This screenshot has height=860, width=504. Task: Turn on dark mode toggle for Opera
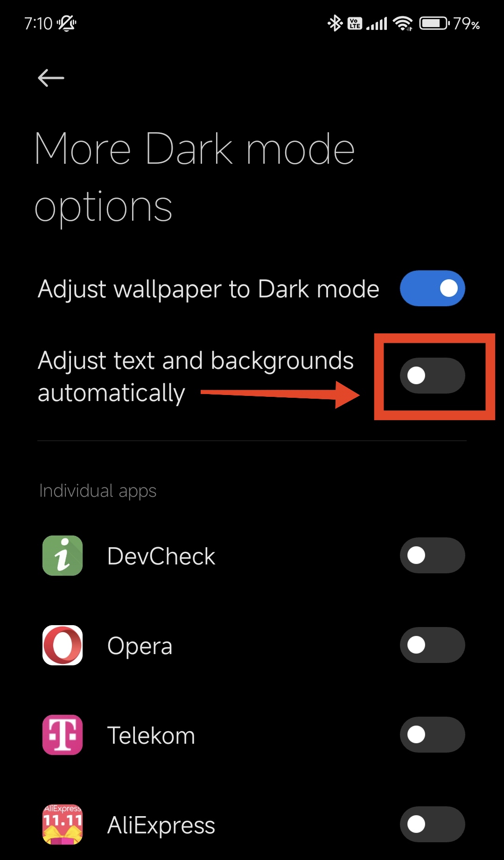[433, 645]
